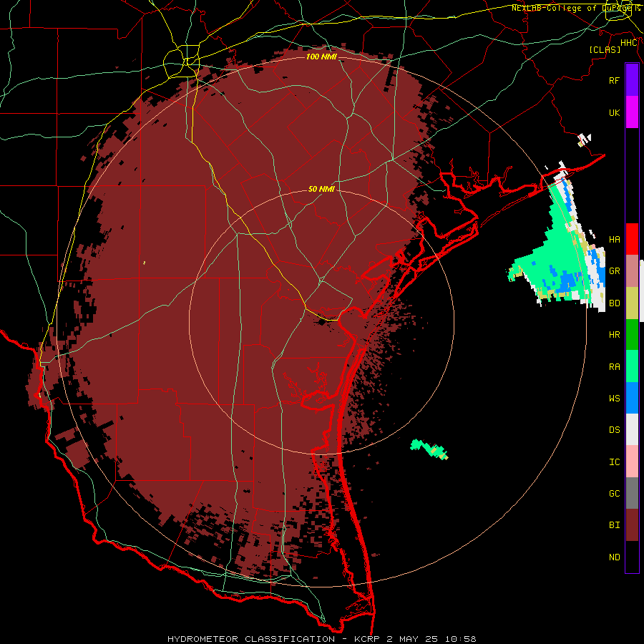The width and height of the screenshot is (644, 644).
Task: Select the GR dusty-pink legend swatch
Action: click(x=632, y=271)
